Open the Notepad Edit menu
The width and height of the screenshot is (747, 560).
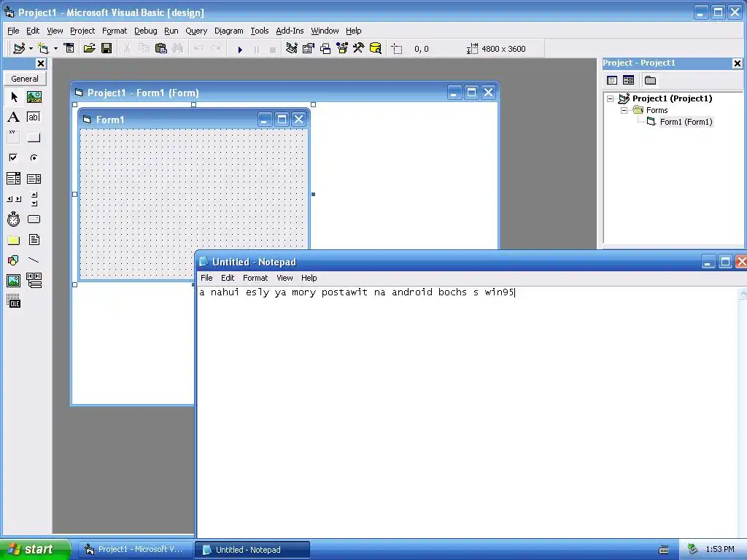228,278
